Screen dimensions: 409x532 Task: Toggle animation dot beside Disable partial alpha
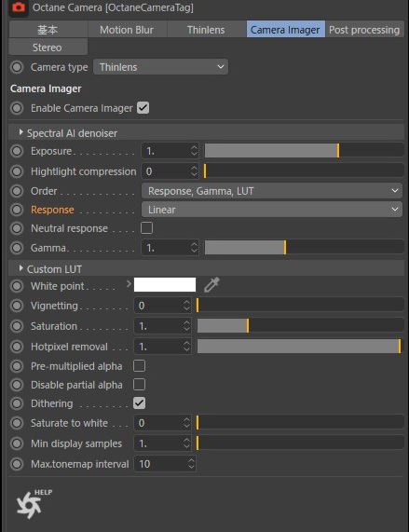click(x=17, y=385)
